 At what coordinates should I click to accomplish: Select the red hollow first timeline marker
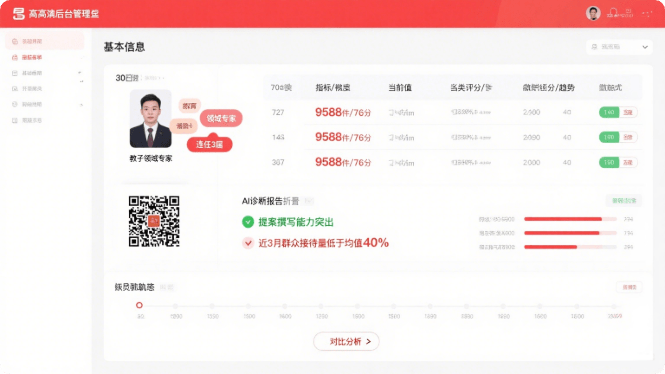point(139,305)
